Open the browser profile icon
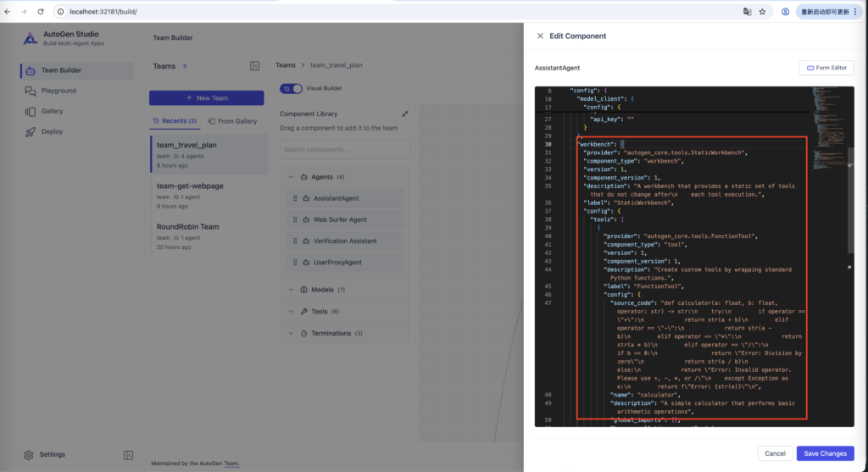Viewport: 868px width, 472px height. click(x=785, y=12)
